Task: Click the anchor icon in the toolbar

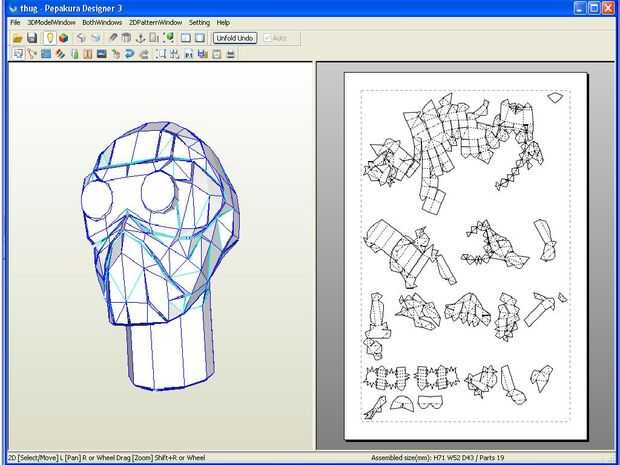Action: 140,38
